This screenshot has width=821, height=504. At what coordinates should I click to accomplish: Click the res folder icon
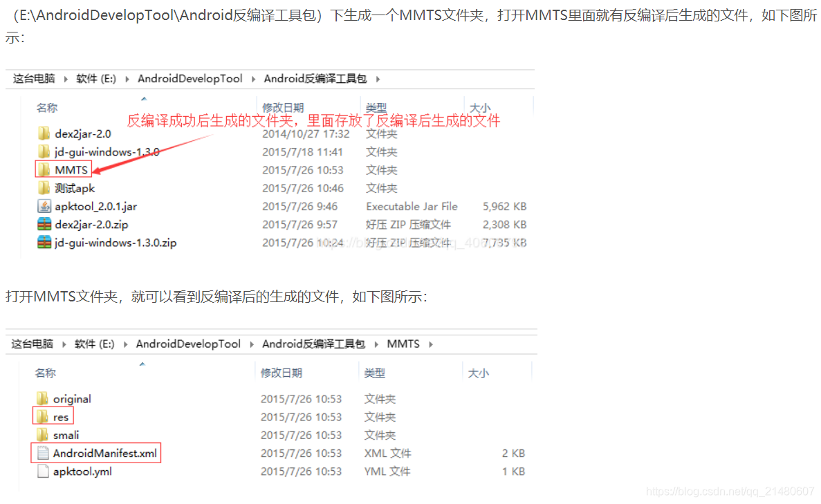pos(42,417)
